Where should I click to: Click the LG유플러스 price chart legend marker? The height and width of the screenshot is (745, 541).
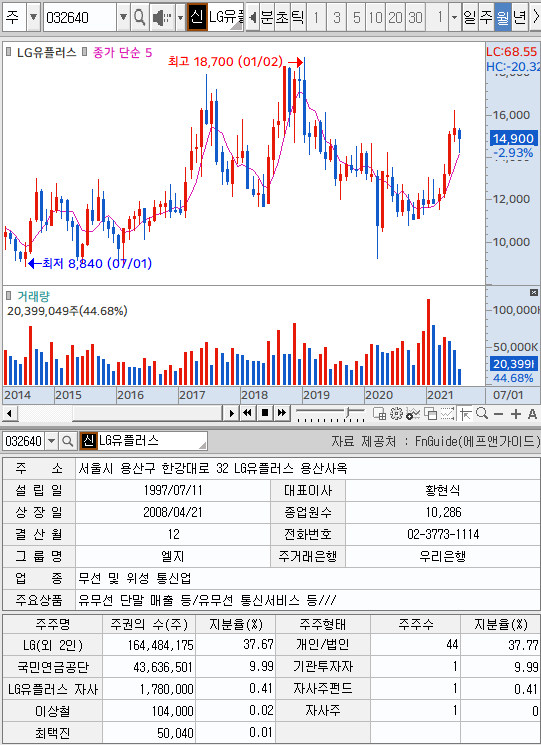tap(9, 51)
